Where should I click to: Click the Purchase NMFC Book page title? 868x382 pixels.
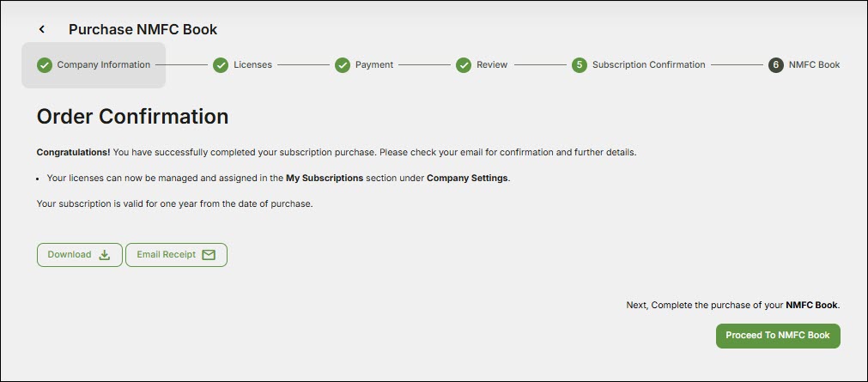point(143,29)
